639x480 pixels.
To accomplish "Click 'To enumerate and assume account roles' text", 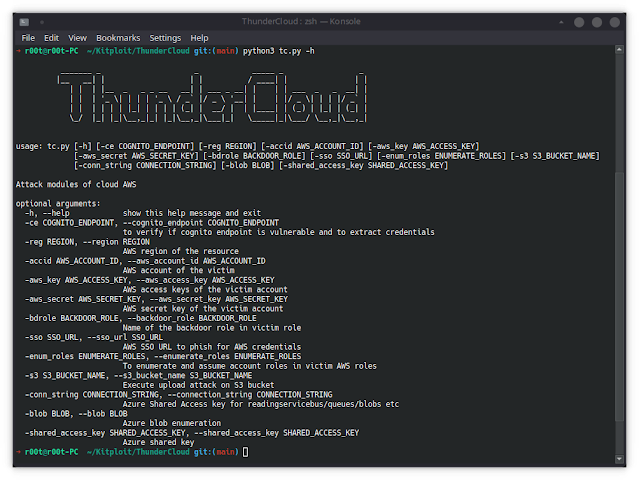I will pos(250,366).
